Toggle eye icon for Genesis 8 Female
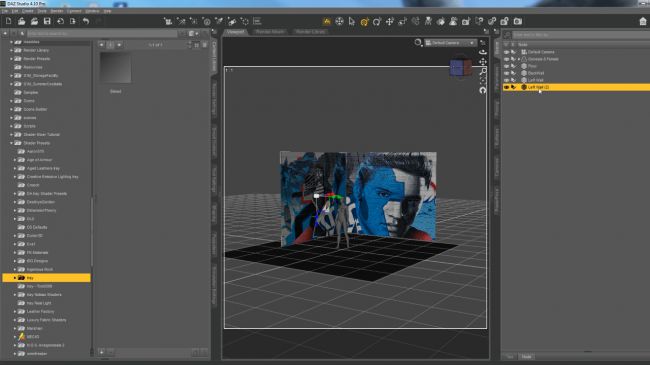The width and height of the screenshot is (650, 365). pyautogui.click(x=506, y=59)
